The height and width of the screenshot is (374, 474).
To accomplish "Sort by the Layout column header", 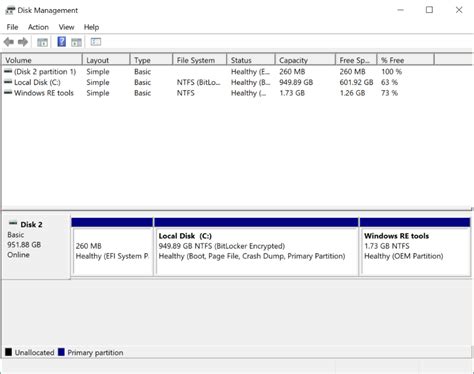I will [106, 60].
